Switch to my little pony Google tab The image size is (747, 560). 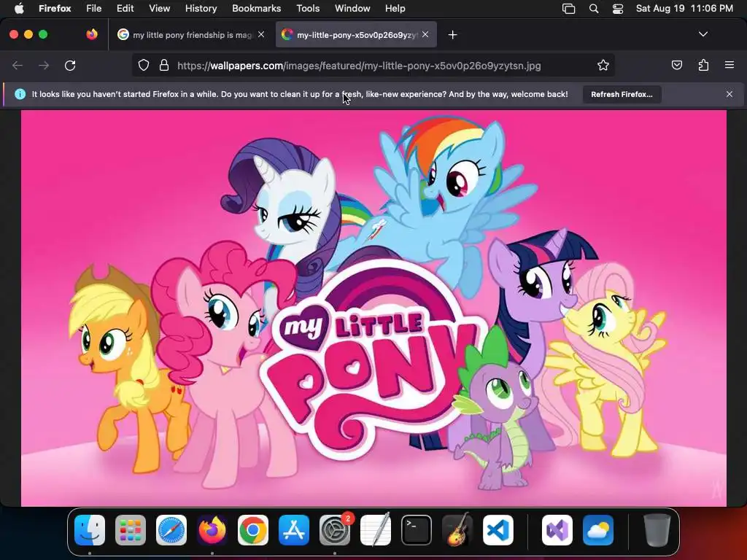click(x=192, y=35)
